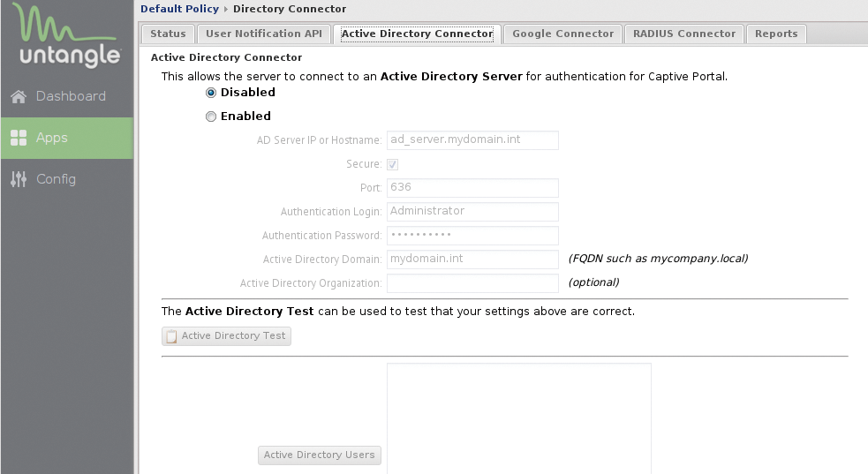The width and height of the screenshot is (868, 474).
Task: Switch to the RADIUS Connector tab
Action: point(684,34)
